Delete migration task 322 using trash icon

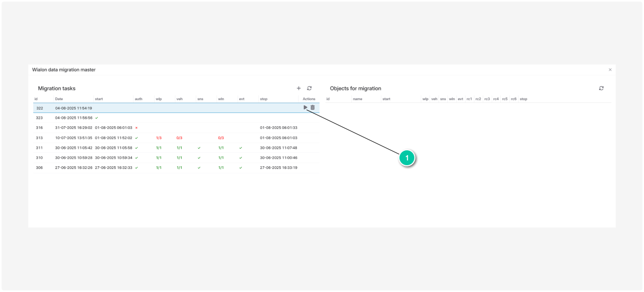[x=313, y=107]
